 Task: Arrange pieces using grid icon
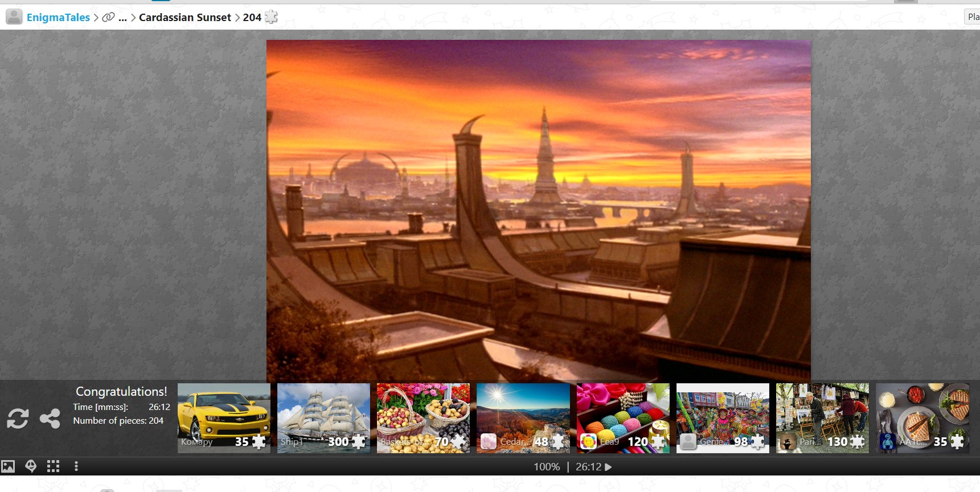[54, 466]
